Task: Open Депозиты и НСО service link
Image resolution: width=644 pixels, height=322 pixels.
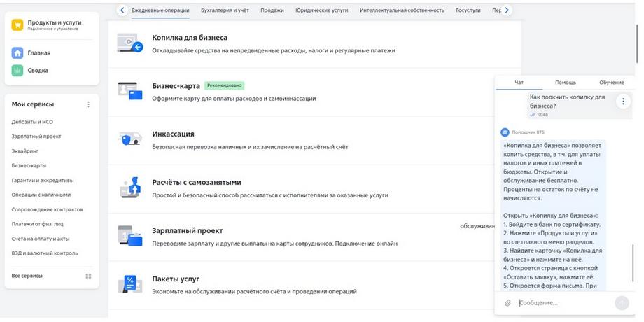Action: click(32, 122)
